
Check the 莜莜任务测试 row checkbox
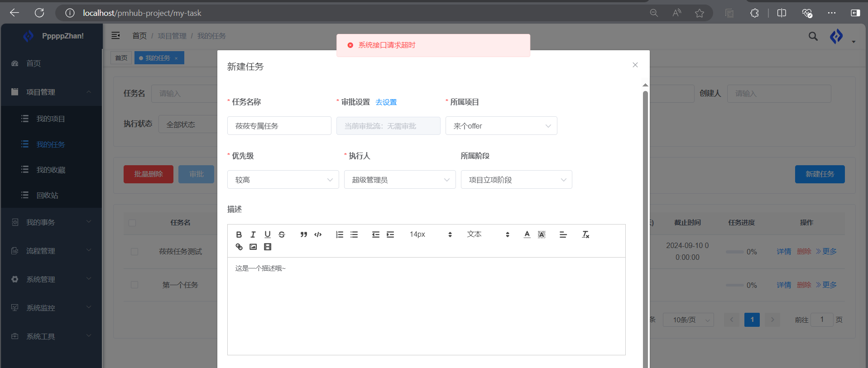(x=134, y=252)
